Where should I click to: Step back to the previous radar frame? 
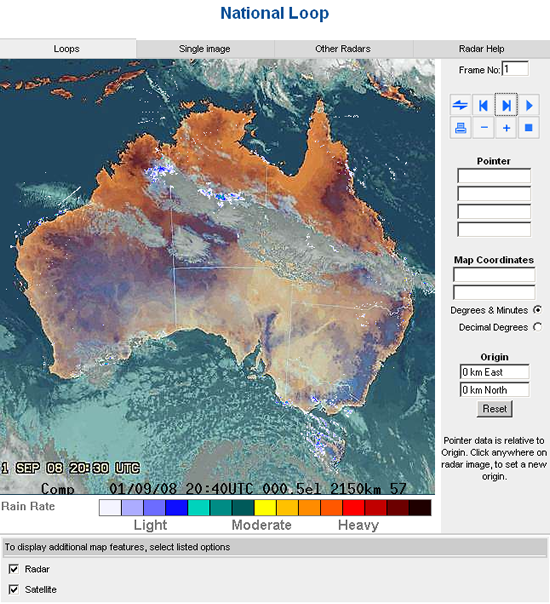point(483,105)
